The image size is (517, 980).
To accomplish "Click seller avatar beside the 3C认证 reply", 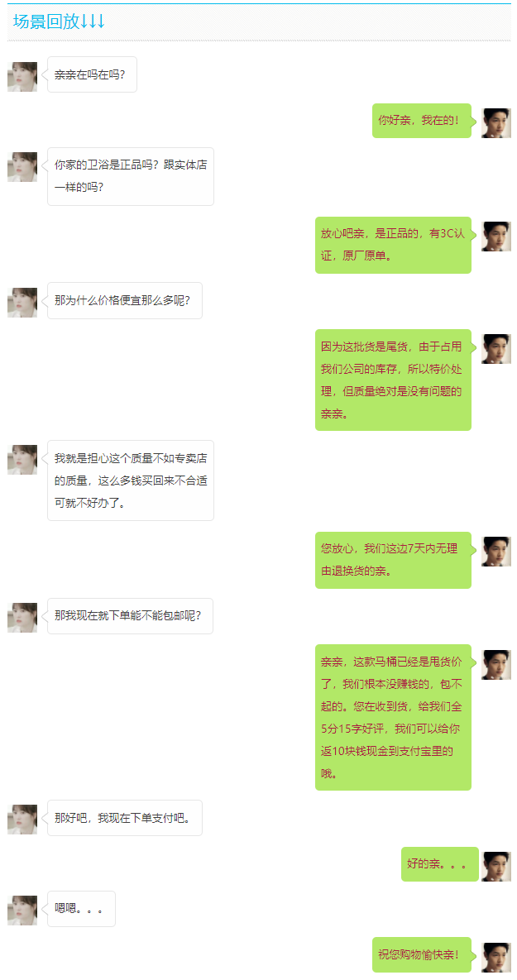I will tap(496, 237).
